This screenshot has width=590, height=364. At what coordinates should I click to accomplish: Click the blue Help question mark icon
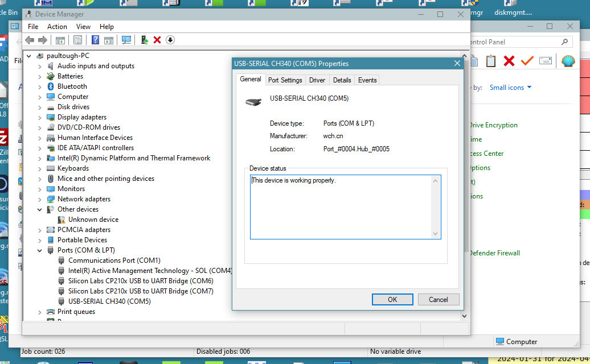pyautogui.click(x=95, y=40)
